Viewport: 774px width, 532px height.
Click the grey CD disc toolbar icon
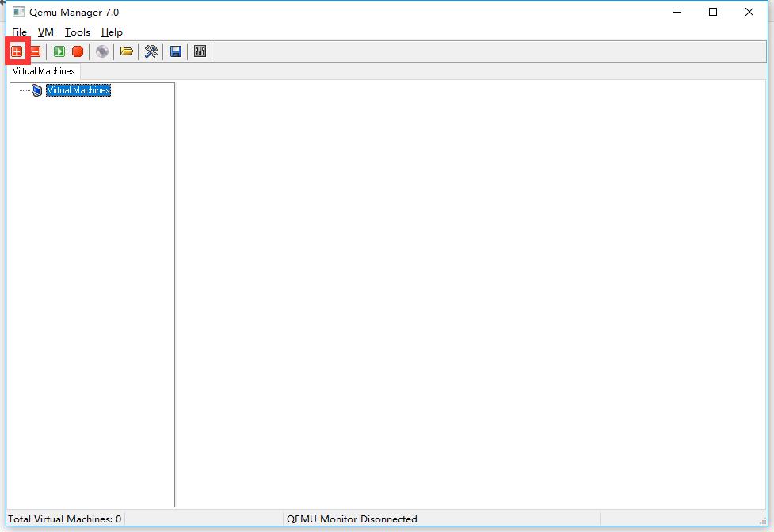point(102,51)
